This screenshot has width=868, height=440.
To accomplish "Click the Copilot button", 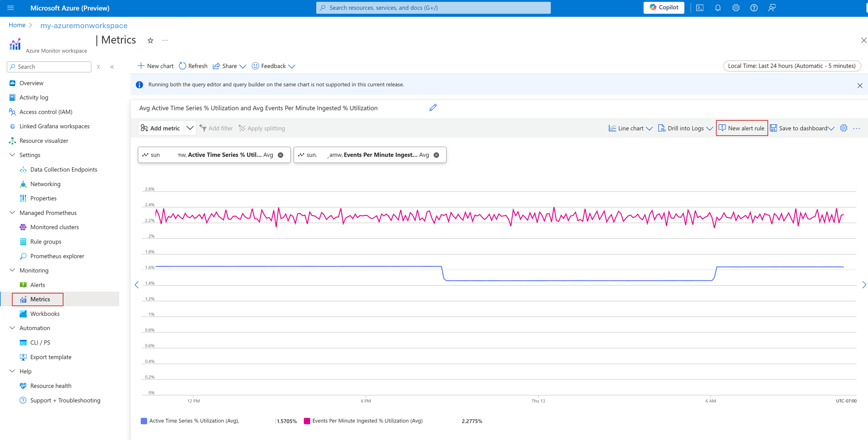I will (x=663, y=7).
